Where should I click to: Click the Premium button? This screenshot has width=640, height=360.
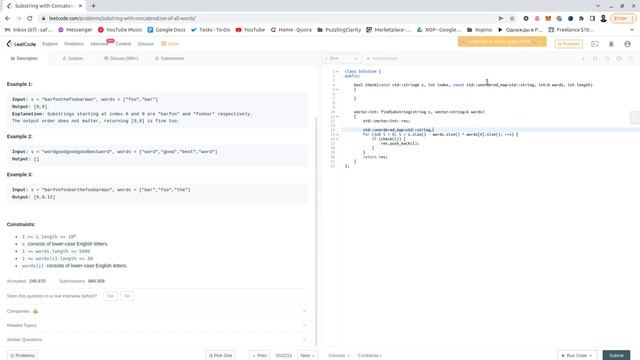(x=568, y=44)
